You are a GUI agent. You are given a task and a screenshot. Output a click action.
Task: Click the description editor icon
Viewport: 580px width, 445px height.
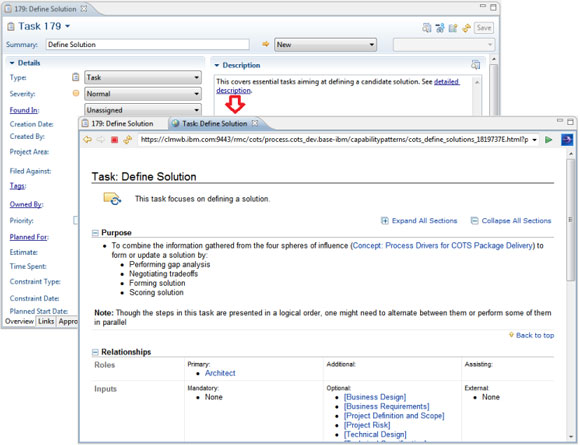coord(475,65)
